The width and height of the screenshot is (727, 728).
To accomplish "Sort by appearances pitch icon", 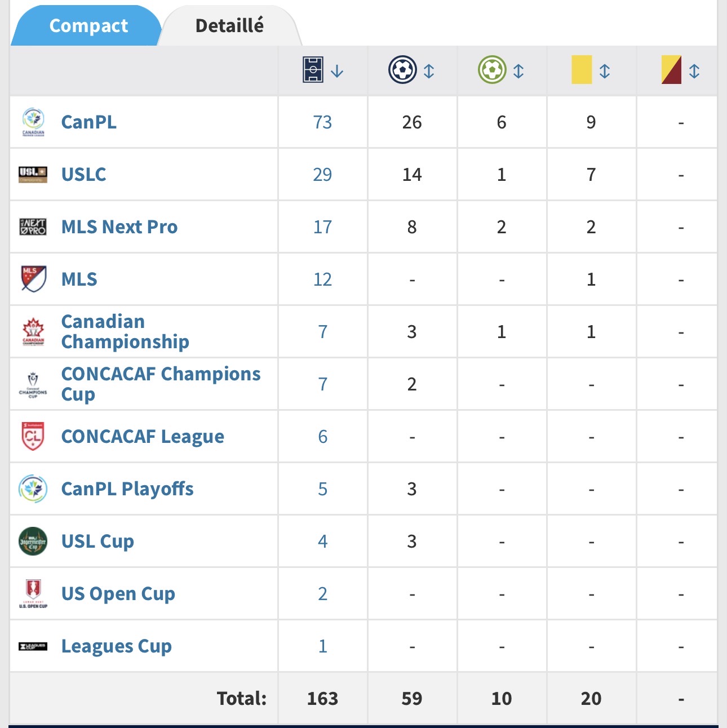I will click(x=313, y=70).
